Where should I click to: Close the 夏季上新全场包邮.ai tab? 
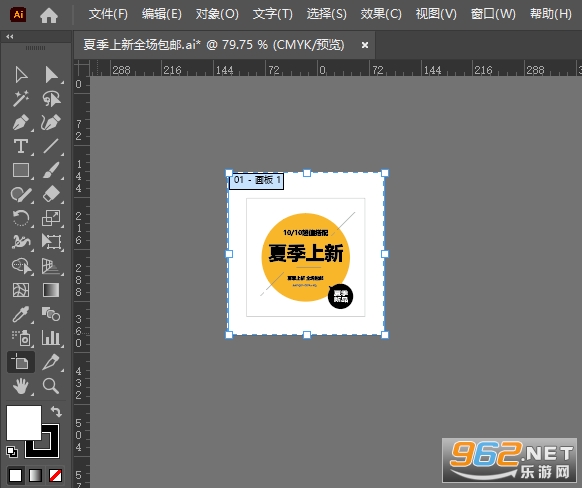365,45
